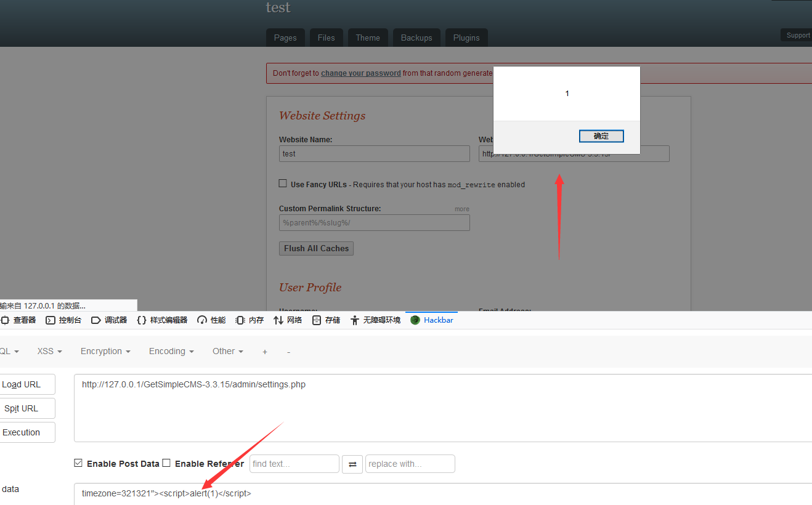
Task: Open the Console (控制台) devtools panel
Action: click(63, 320)
